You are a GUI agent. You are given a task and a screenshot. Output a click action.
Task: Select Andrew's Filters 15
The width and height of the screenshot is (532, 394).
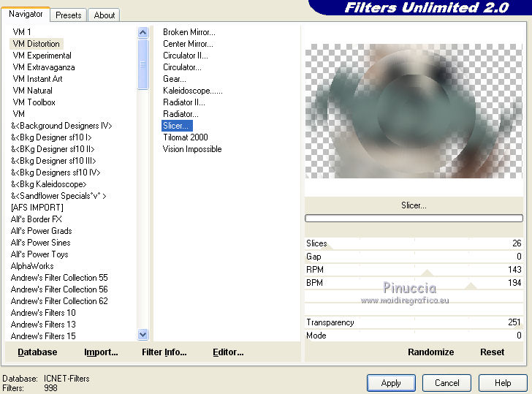(43, 336)
